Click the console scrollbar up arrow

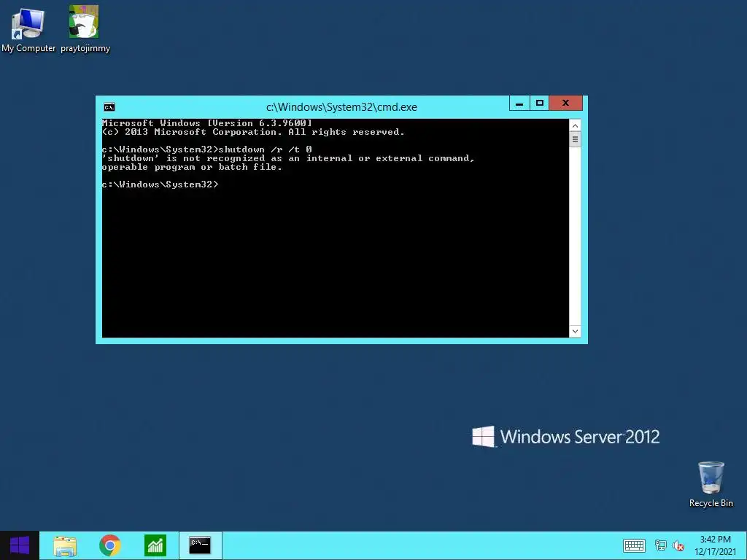(575, 125)
